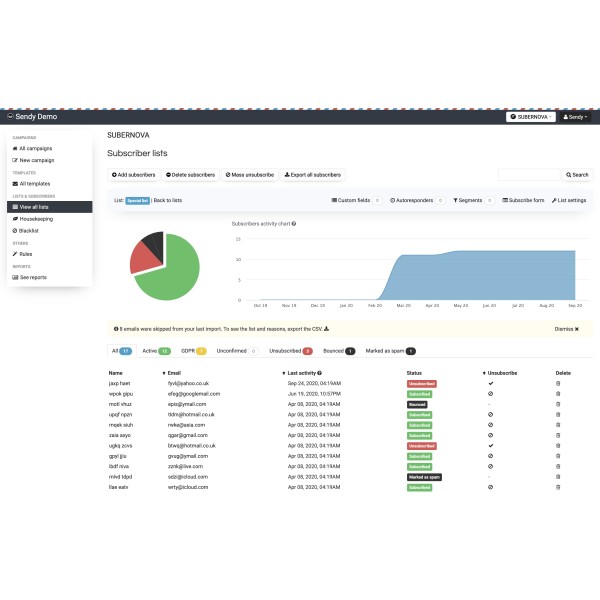Click the unsubscribe icon for zaia asyo
The width and height of the screenshot is (600, 600).
490,435
